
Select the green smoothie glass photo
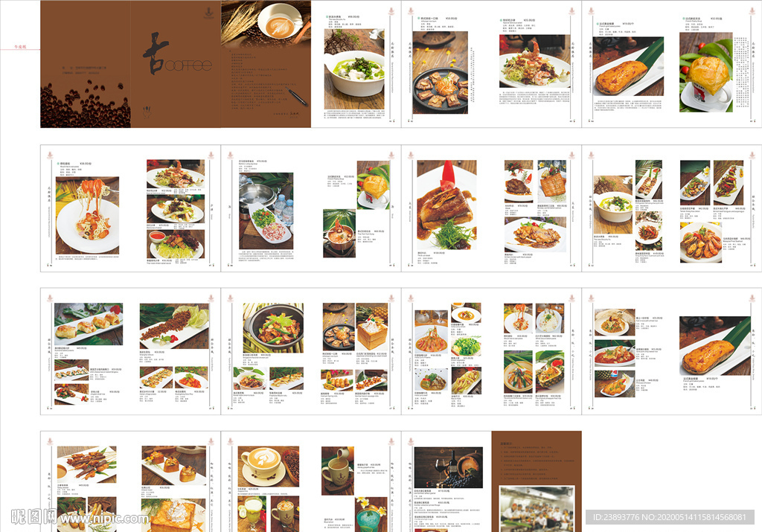coord(252,513)
